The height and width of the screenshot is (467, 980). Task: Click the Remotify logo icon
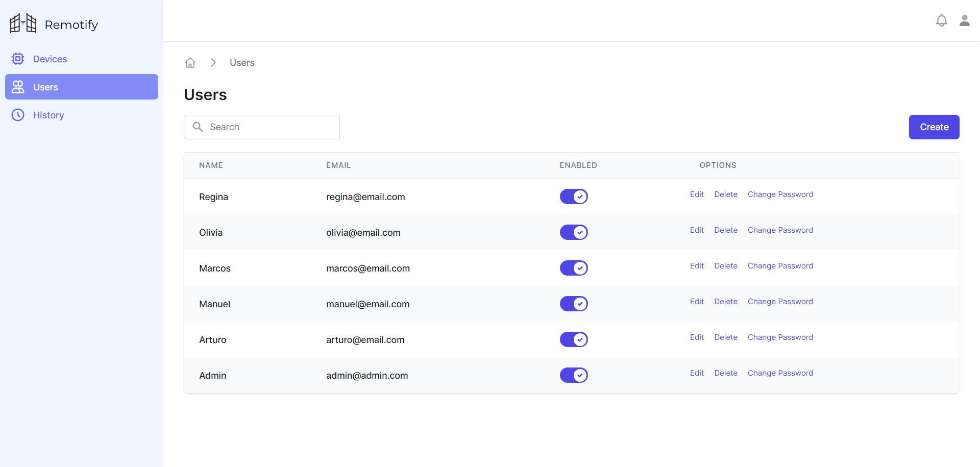click(23, 23)
